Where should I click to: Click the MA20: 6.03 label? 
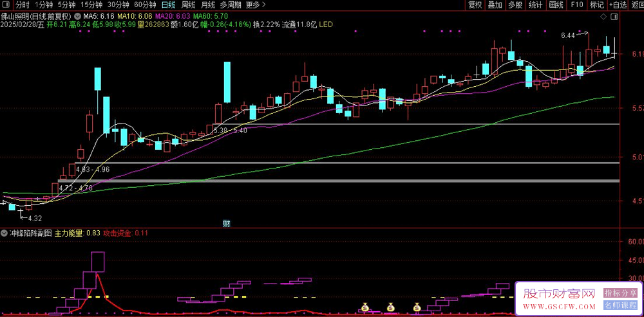pyautogui.click(x=173, y=17)
